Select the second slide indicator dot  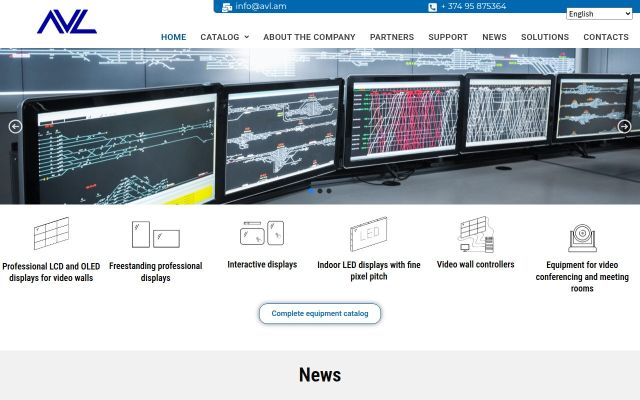pos(320,191)
